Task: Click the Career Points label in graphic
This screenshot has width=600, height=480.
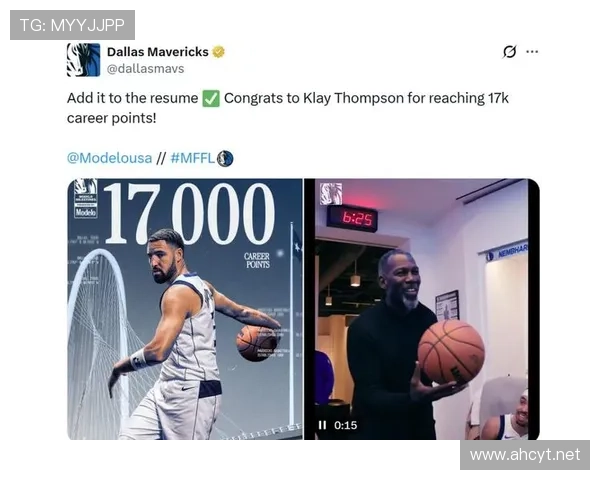Action: [x=257, y=260]
